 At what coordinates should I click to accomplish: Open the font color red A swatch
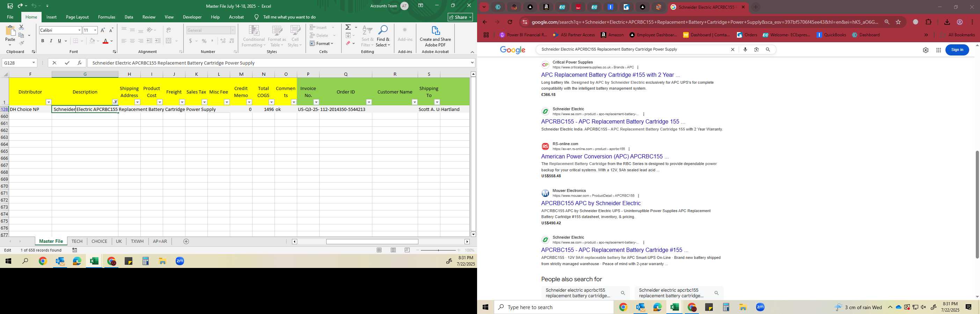pyautogui.click(x=106, y=41)
